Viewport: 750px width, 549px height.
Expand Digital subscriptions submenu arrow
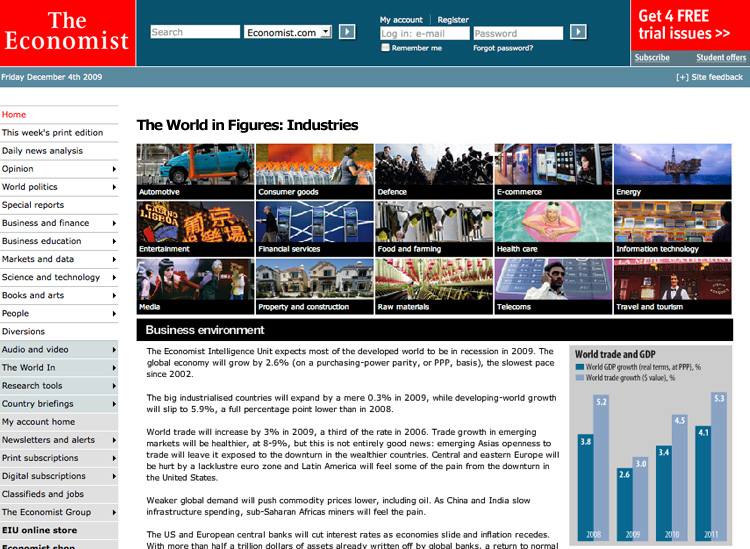tap(114, 476)
